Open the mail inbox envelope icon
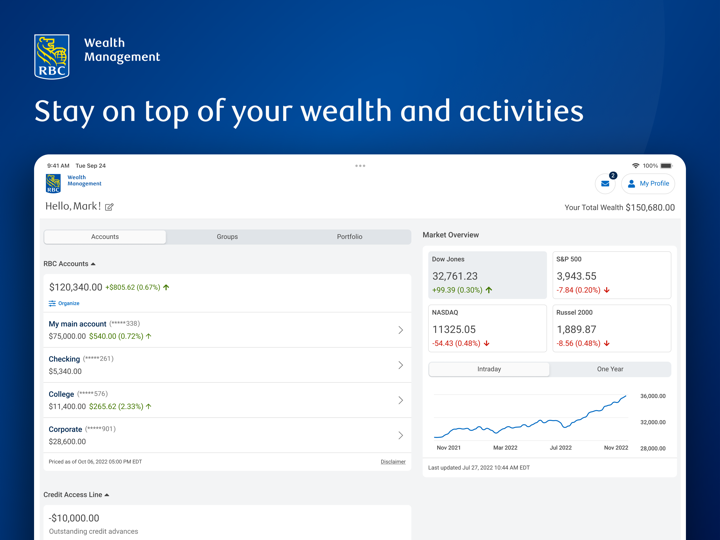 [x=605, y=184]
